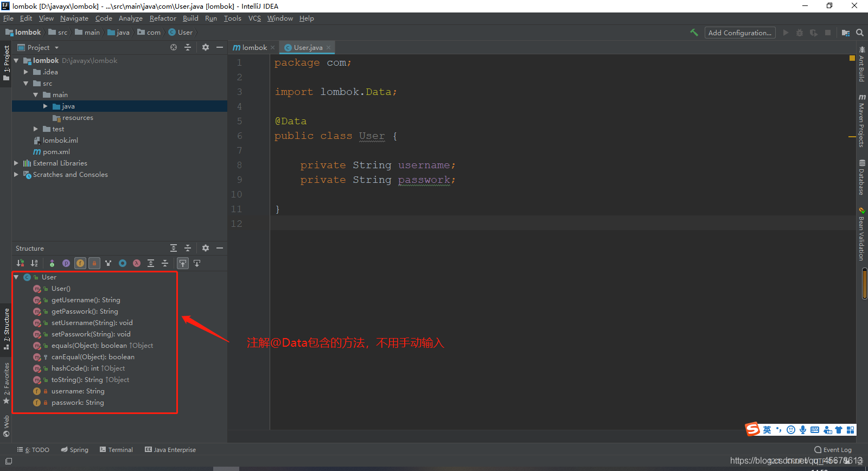Click the User breadcrumb in navigation bar
868x471 pixels.
click(x=181, y=33)
